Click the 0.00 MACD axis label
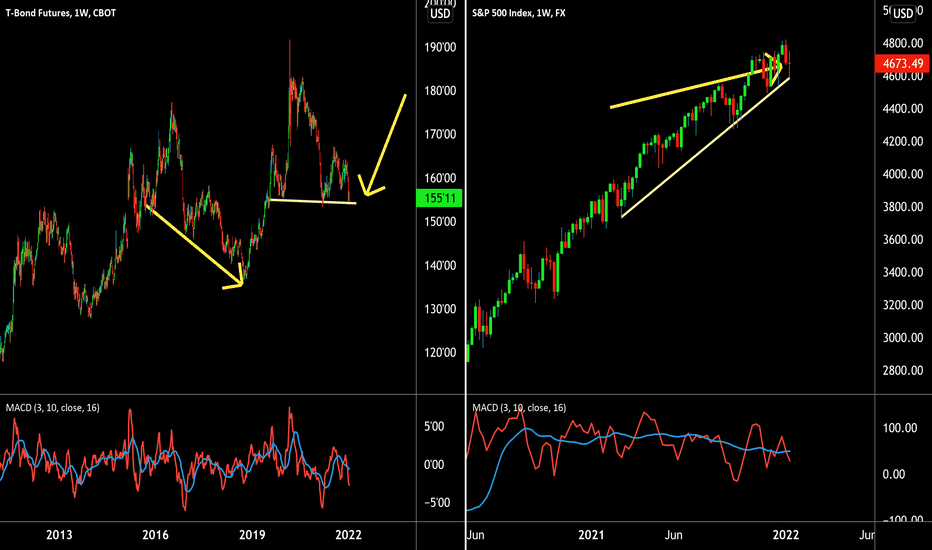This screenshot has width=932, height=550. point(894,474)
